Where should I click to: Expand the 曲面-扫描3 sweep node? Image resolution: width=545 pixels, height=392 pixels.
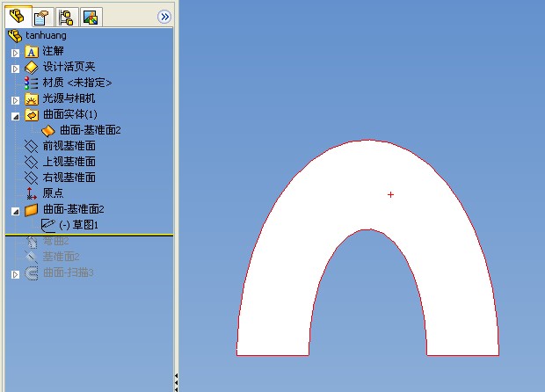[x=15, y=274]
